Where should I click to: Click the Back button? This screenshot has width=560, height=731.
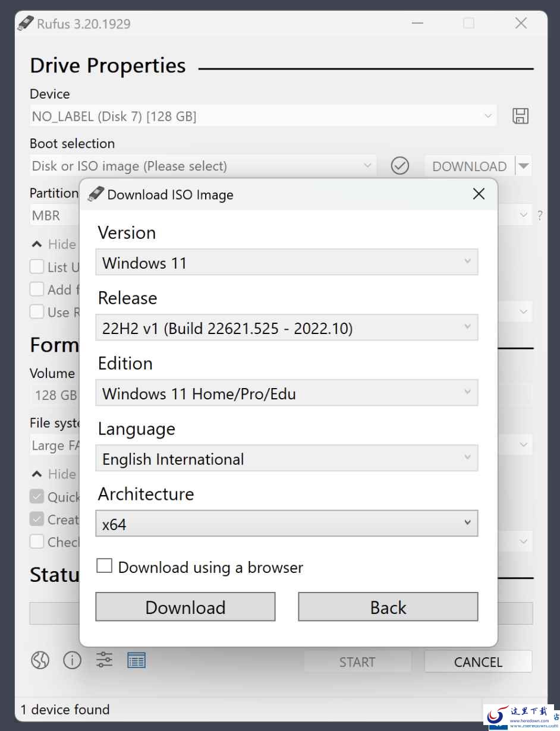click(x=388, y=607)
